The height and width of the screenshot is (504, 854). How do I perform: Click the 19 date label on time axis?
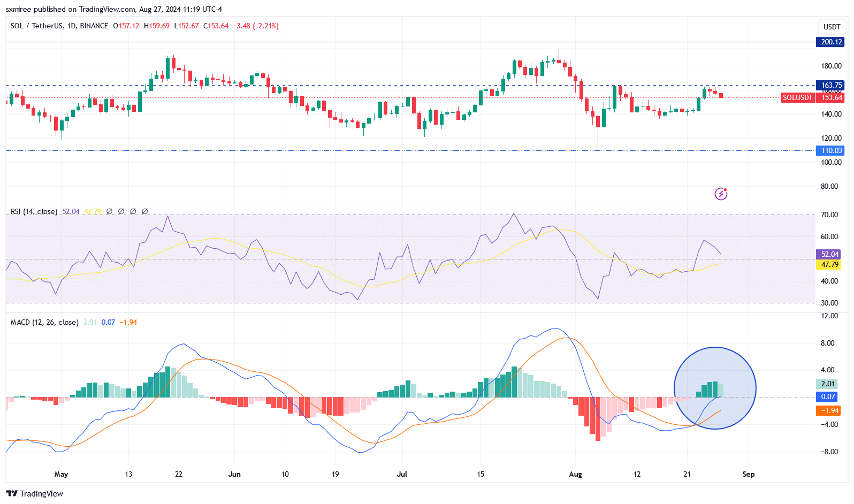tap(335, 474)
